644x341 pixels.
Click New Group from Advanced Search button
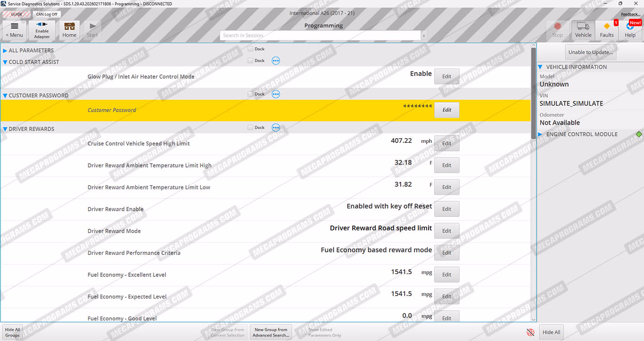point(271,332)
